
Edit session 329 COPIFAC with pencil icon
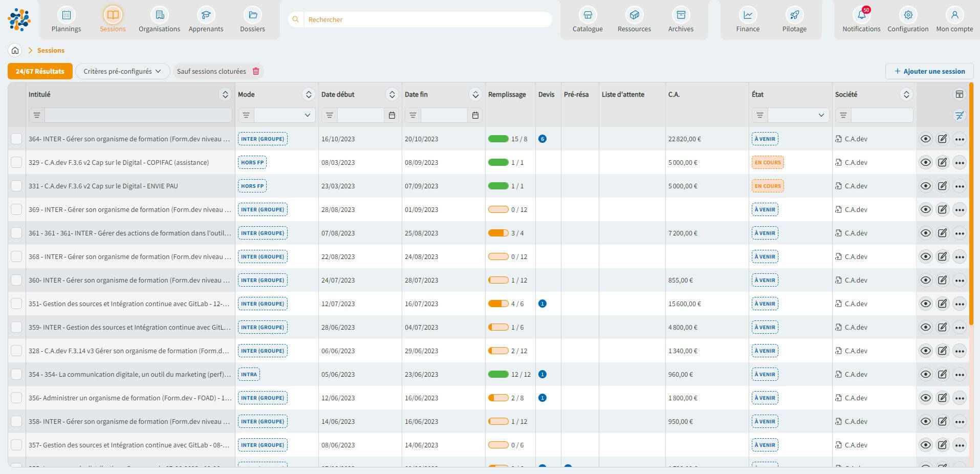pyautogui.click(x=942, y=163)
